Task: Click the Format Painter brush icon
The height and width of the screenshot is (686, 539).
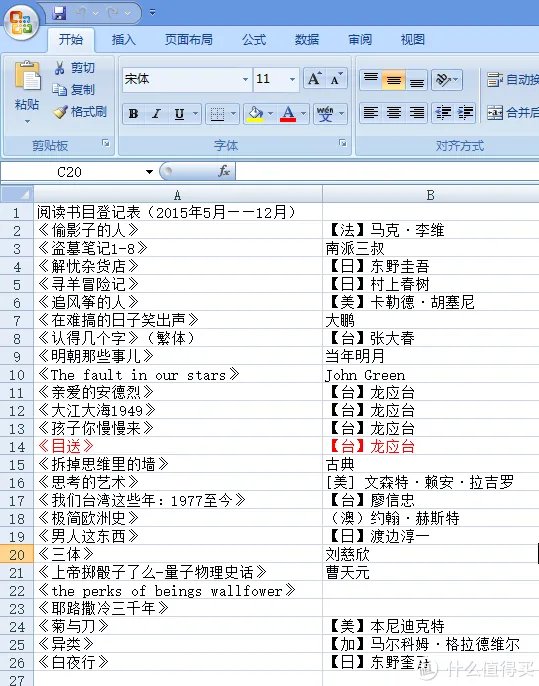Action: 60,112
